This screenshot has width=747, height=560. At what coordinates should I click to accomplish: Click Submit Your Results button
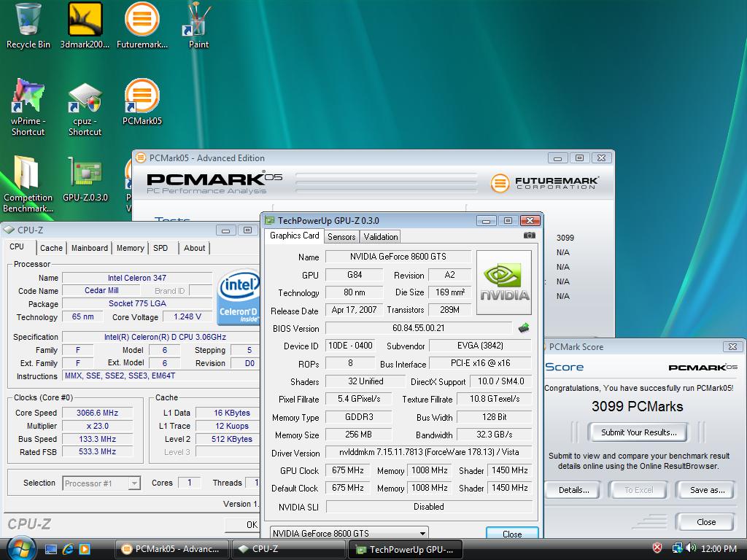638,432
